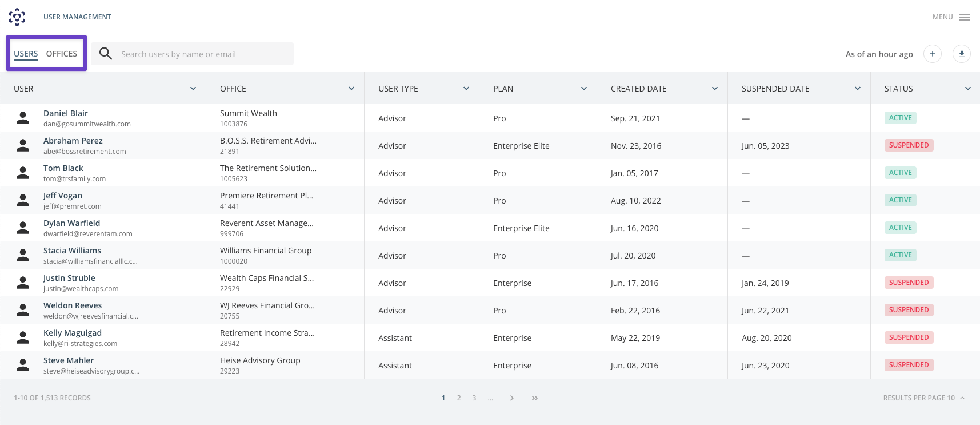Expand the CREATED DATE column dropdown
The width and height of the screenshot is (980, 425).
pos(715,89)
